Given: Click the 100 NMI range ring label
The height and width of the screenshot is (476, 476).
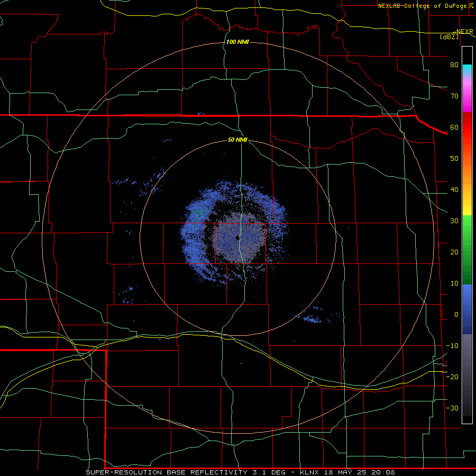Looking at the screenshot, I should tap(237, 42).
